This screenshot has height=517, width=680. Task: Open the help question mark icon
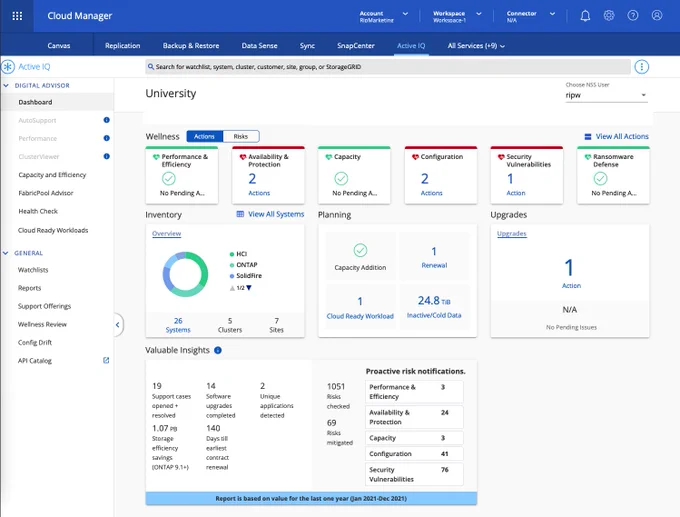[x=633, y=16]
